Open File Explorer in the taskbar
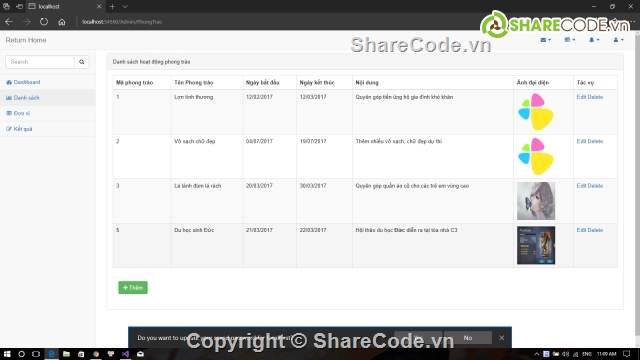 (66, 354)
